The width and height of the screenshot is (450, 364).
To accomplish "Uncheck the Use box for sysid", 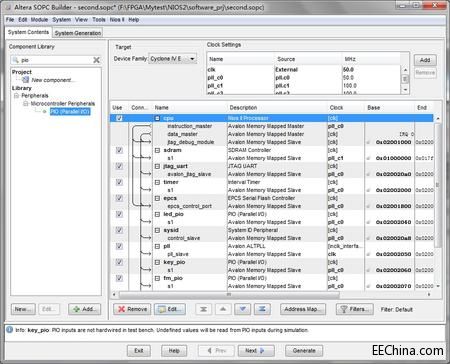I will 119,230.
